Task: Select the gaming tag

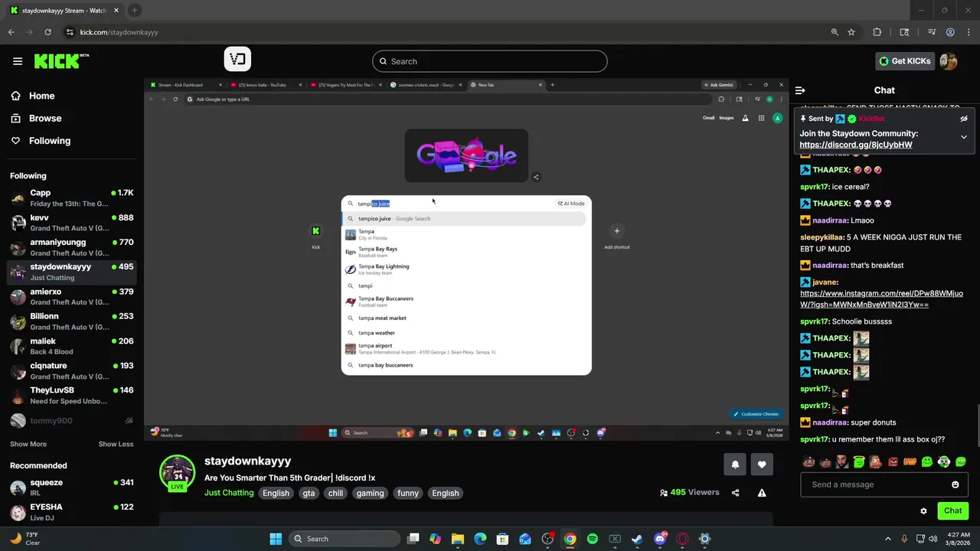Action: click(370, 493)
